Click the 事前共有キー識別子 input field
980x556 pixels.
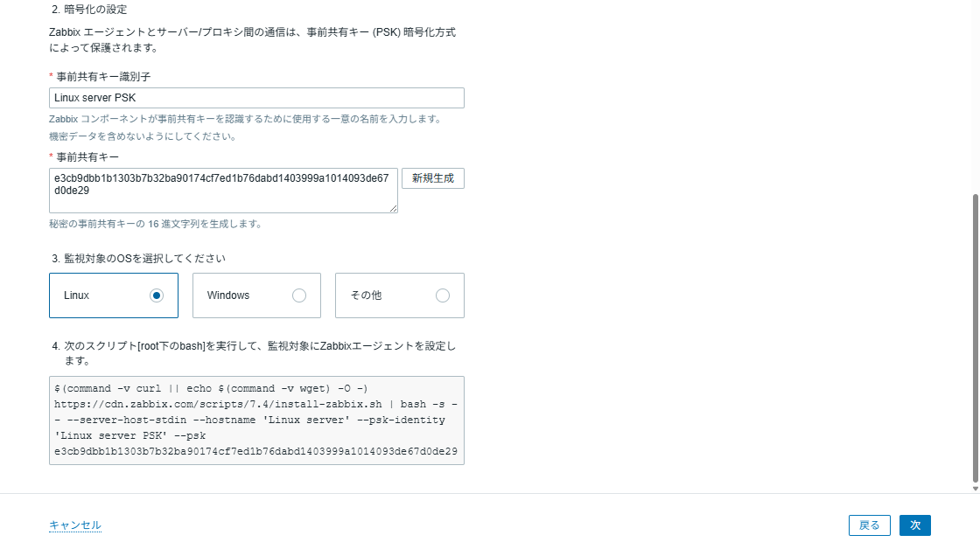coord(256,98)
